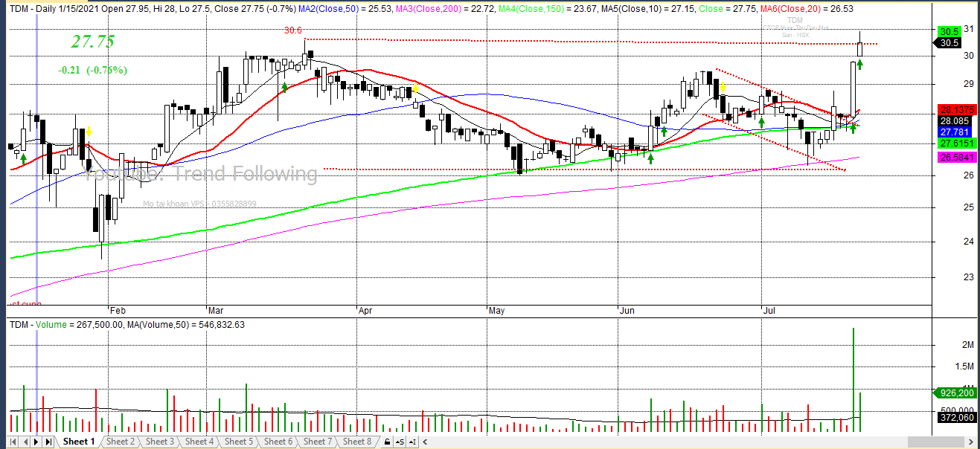The height and width of the screenshot is (449, 980).
Task: Jump to the last sheet tab arrow
Action: point(49,442)
